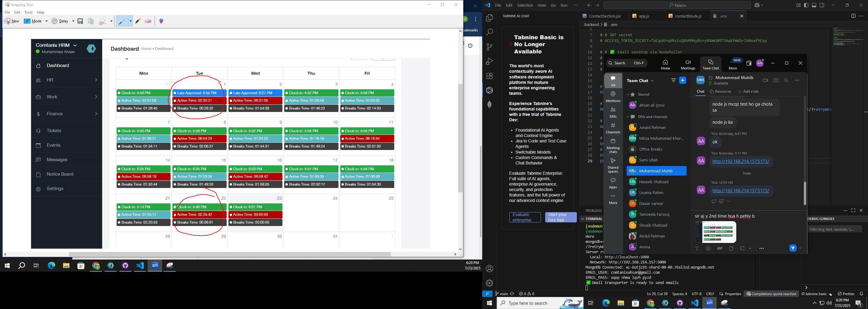868x309 pixels.
Task: Toggle VS Code secondary side bar layout button
Action: coord(822,5)
